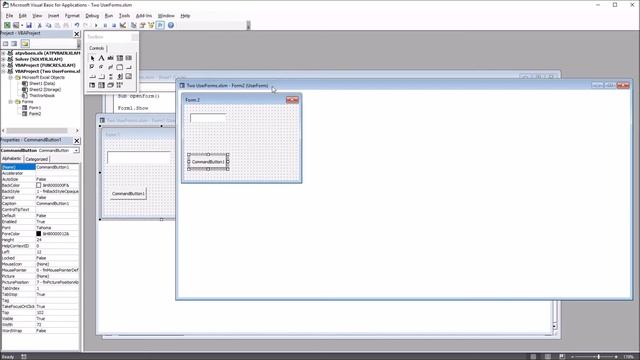The image size is (640, 360).
Task: Toggle the Toolbox visibility toolbar button
Action: [x=160, y=25]
